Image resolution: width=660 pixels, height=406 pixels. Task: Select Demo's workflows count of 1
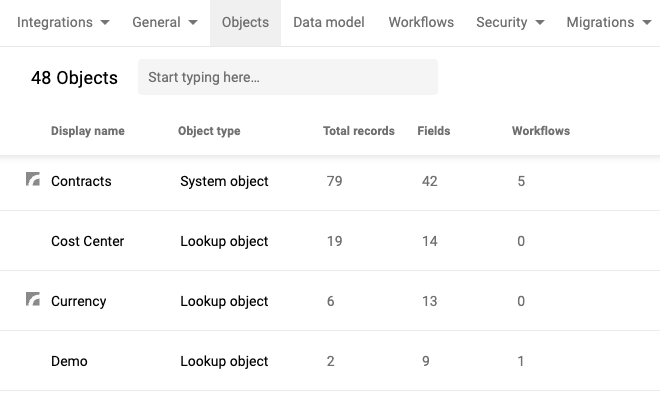521,361
